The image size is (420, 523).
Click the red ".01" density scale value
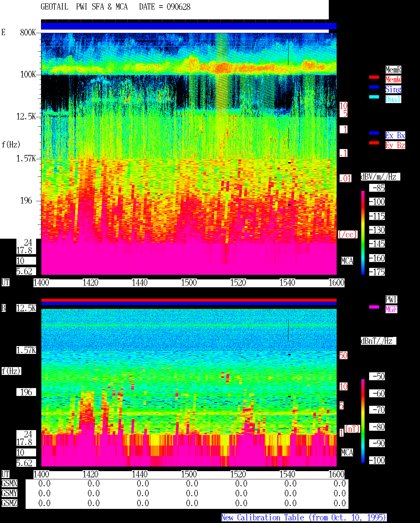click(346, 179)
